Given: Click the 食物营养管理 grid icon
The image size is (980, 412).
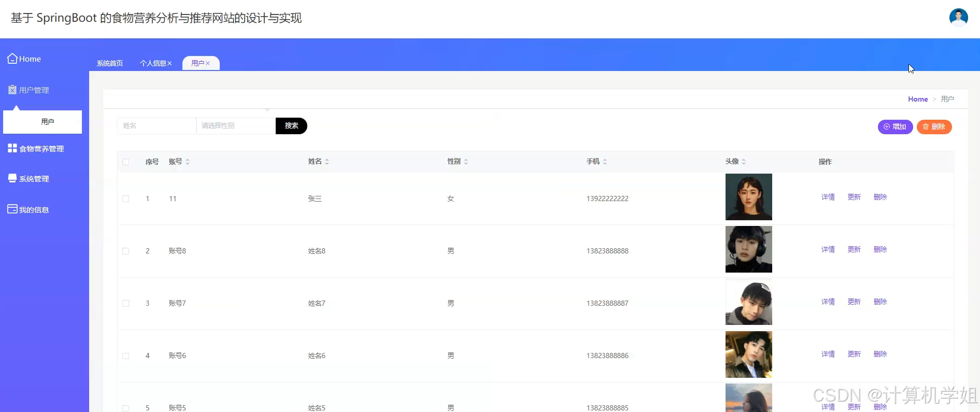Looking at the screenshot, I should (12, 148).
